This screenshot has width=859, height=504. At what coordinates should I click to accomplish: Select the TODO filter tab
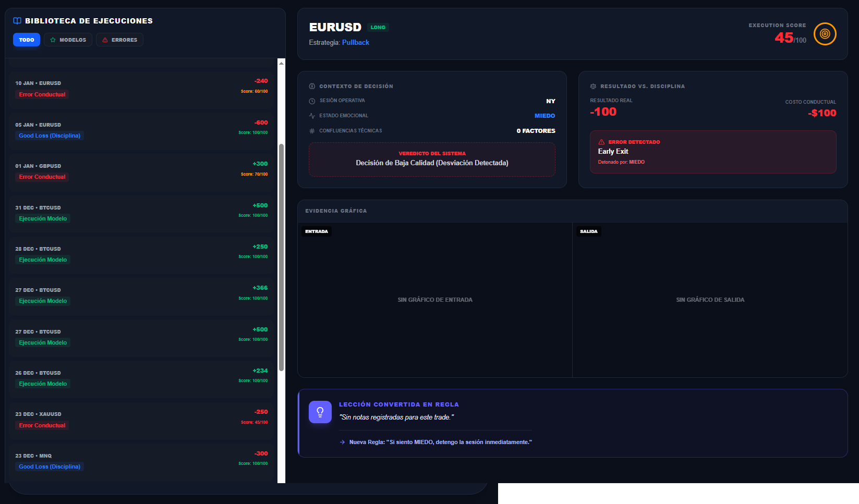[27, 40]
